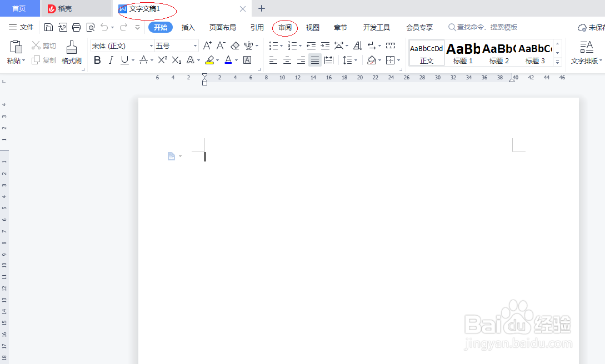This screenshot has height=364, width=605.
Task: Open the 开发工具 tab
Action: (x=376, y=27)
